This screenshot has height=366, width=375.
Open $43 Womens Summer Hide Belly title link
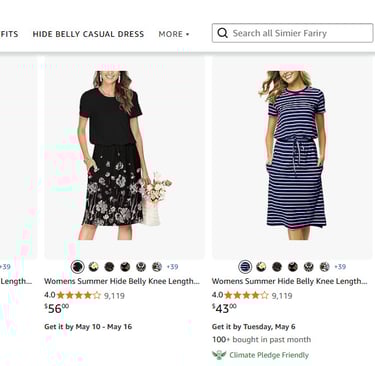click(x=289, y=281)
